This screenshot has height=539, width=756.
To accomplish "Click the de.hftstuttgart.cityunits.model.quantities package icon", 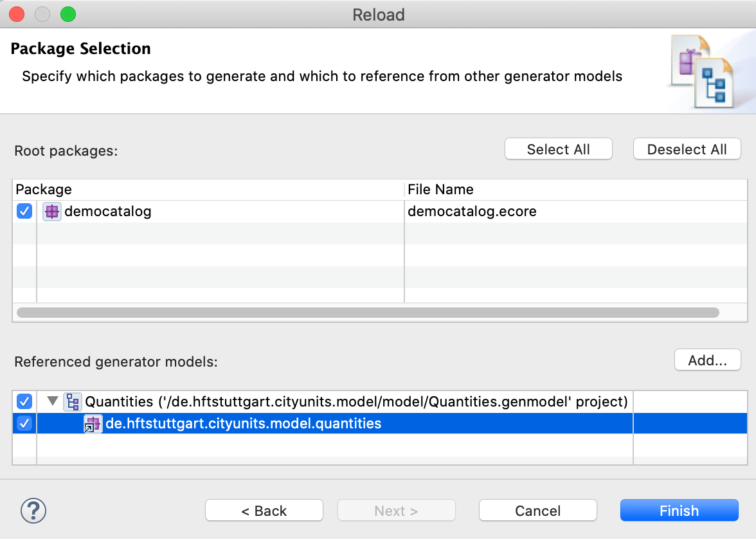I will coord(93,424).
